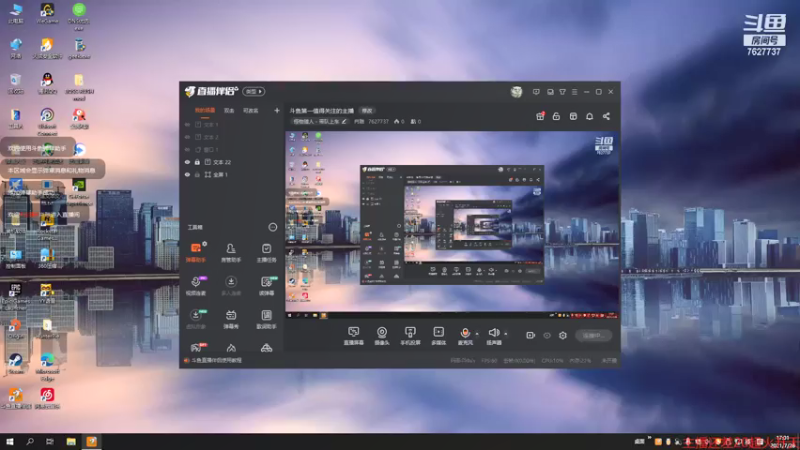Add a screen capture source (直播屏幕)

click(x=354, y=336)
